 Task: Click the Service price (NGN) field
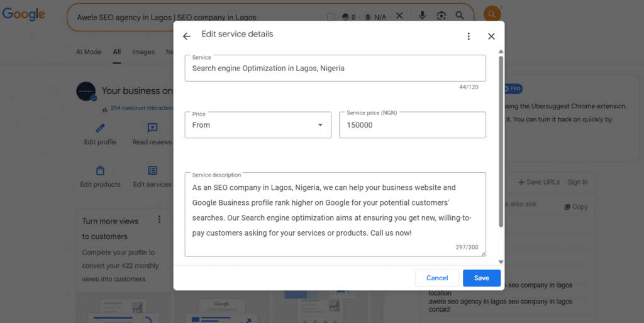(412, 125)
